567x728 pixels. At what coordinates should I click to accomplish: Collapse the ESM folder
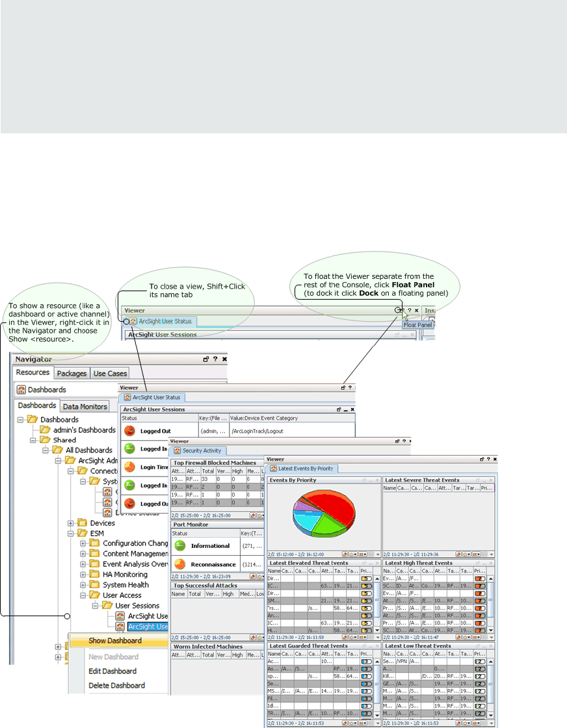[x=71, y=533]
